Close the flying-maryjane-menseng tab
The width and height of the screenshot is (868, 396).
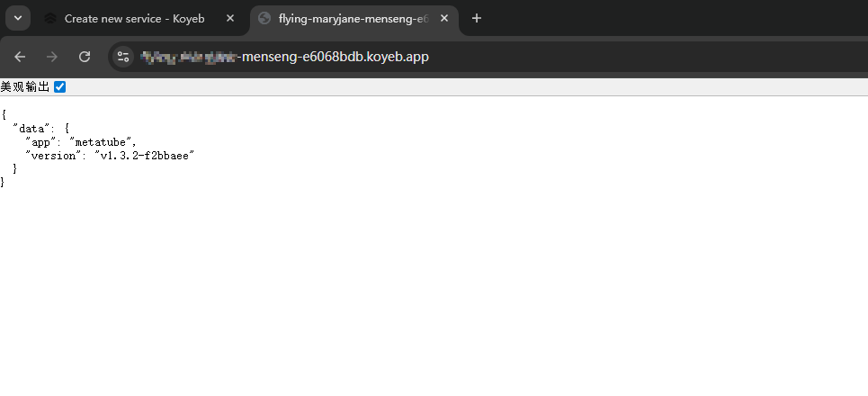pos(444,18)
